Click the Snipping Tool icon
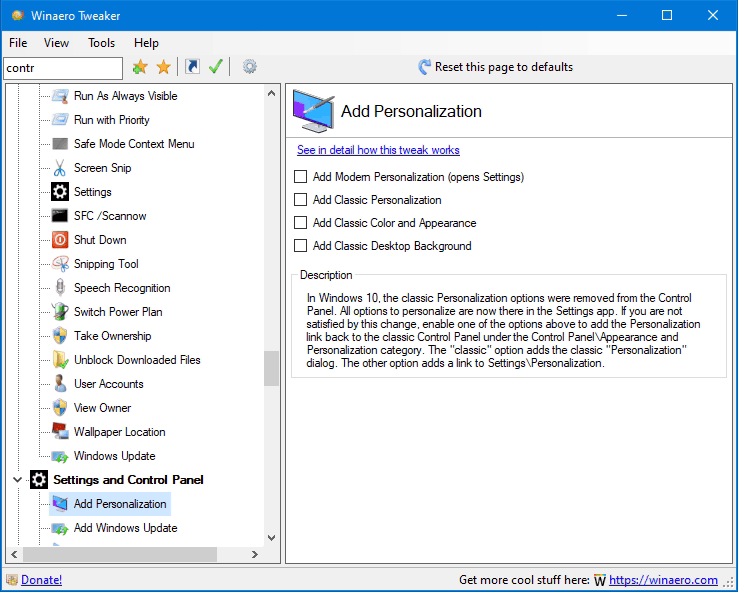738x592 pixels. 60,264
